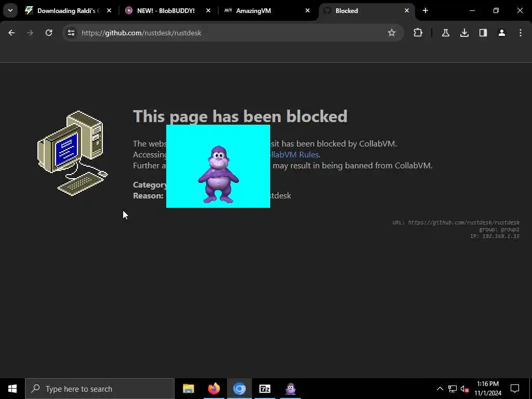Viewport: 532px width, 399px height.
Task: Open a new tab with plus button
Action: click(x=425, y=10)
